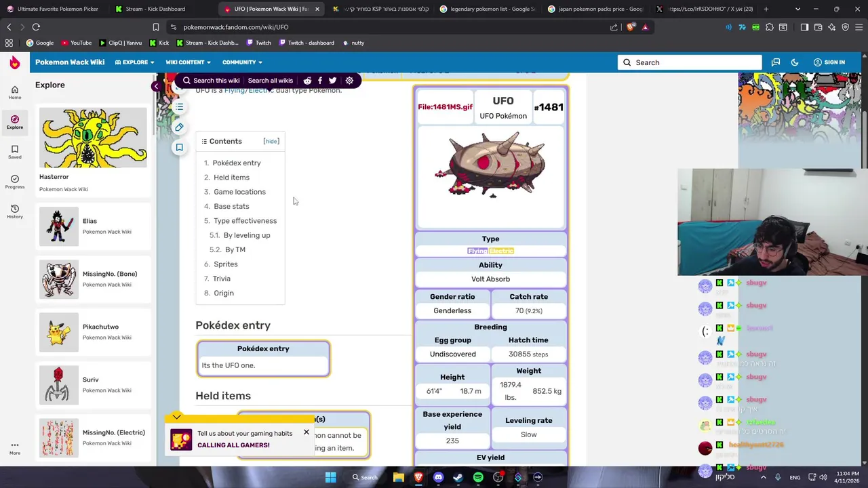Click the Brave VPN shield icon

coord(845,27)
